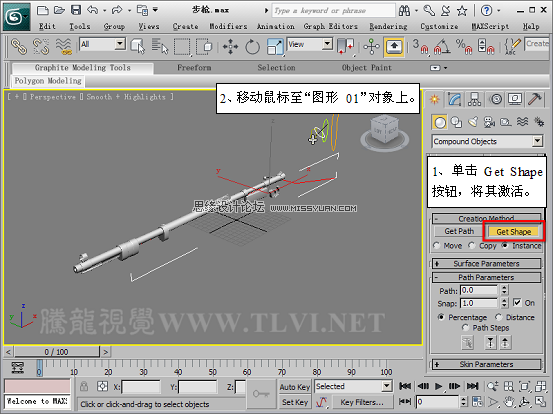
Task: Click Polygon Modeling panel button
Action: click(48, 81)
